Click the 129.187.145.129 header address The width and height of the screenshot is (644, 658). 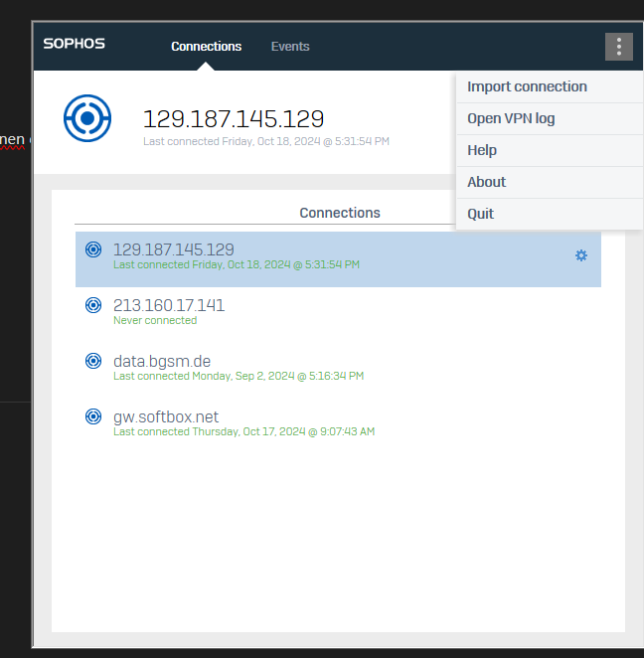(x=234, y=119)
